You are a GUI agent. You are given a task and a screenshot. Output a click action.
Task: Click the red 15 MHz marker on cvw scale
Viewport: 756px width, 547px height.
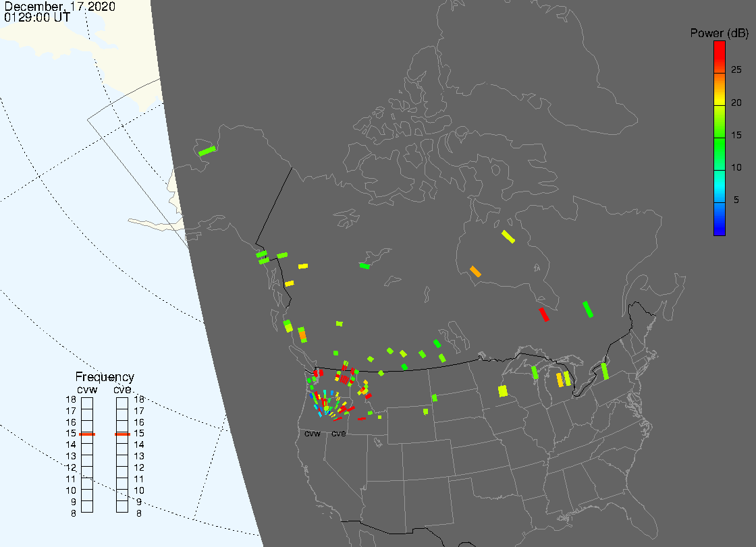point(87,434)
